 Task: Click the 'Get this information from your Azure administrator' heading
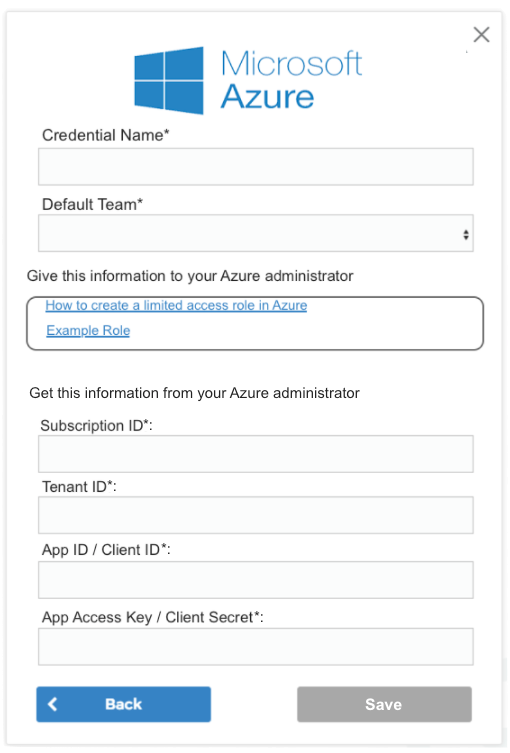[x=194, y=393]
